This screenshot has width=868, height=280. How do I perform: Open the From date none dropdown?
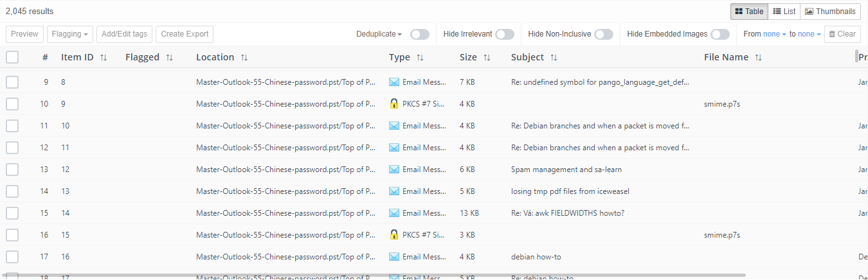(774, 34)
